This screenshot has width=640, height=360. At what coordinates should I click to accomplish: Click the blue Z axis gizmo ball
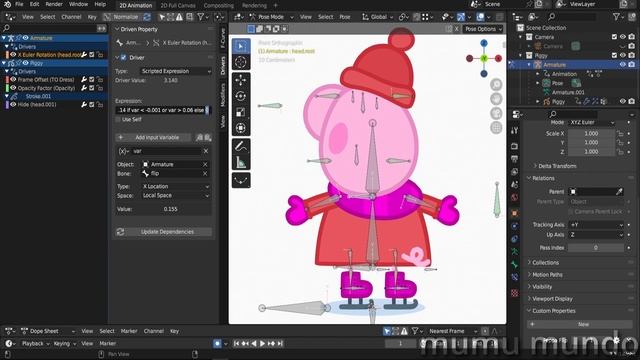pyautogui.click(x=484, y=43)
